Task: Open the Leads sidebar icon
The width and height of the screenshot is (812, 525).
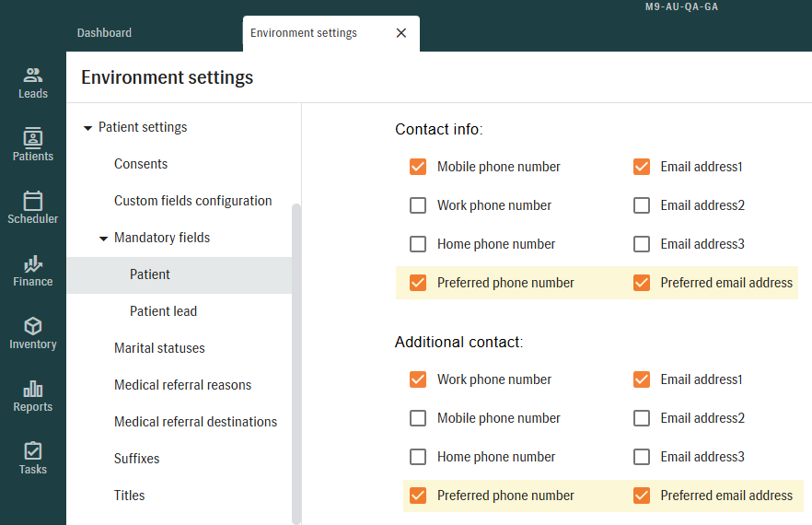Action: (33, 76)
